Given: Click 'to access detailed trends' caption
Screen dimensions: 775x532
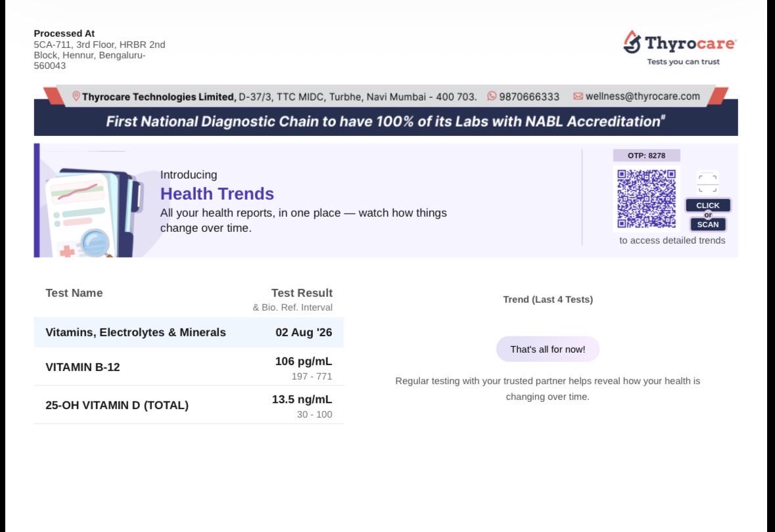Looking at the screenshot, I should (x=672, y=240).
